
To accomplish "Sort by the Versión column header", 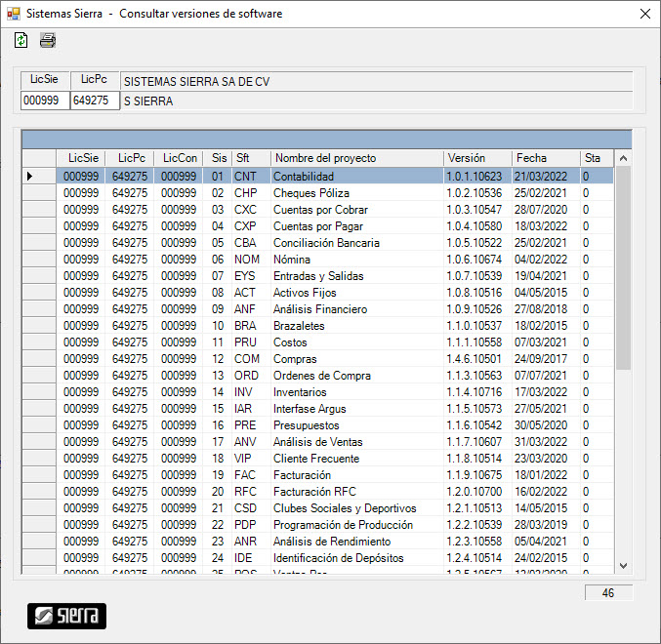I will (x=476, y=158).
